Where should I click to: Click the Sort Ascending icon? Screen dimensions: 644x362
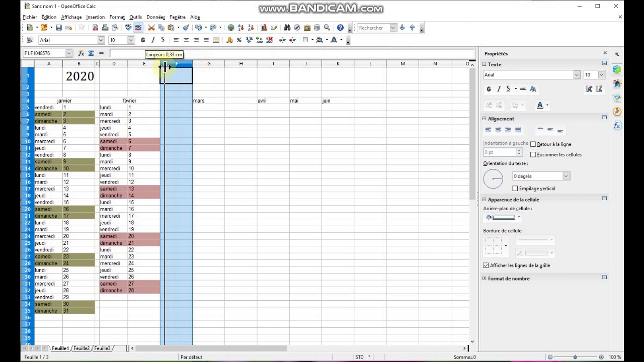pyautogui.click(x=241, y=28)
